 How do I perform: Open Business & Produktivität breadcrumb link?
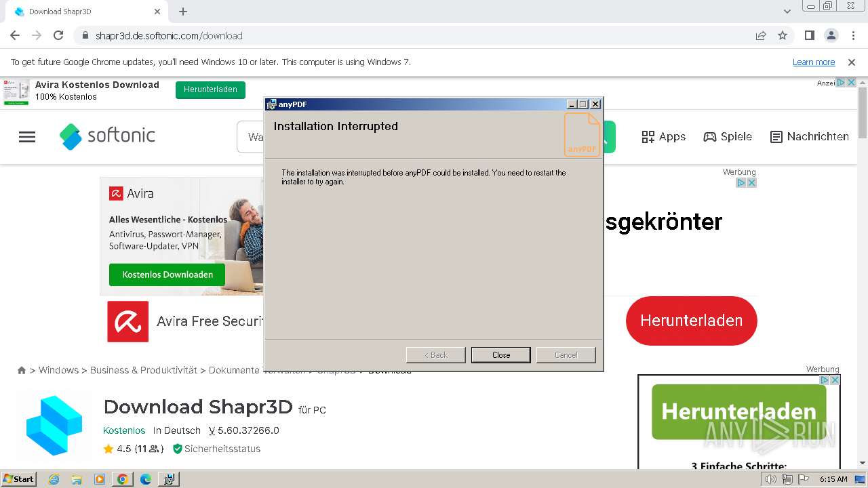tap(144, 370)
